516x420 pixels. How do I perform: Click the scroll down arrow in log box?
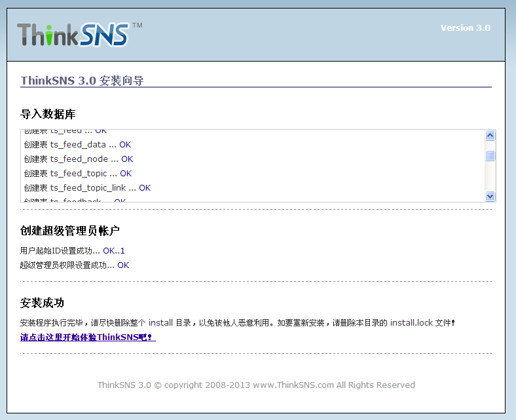click(490, 196)
